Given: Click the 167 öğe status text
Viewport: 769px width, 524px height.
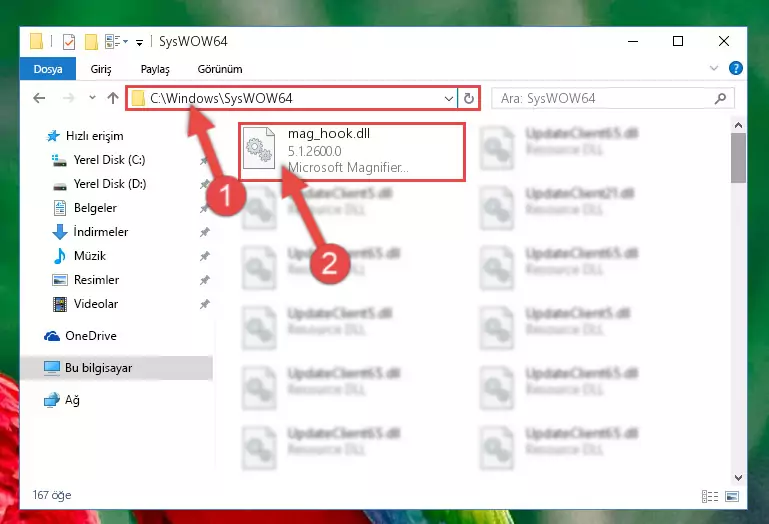Looking at the screenshot, I should tap(52, 495).
